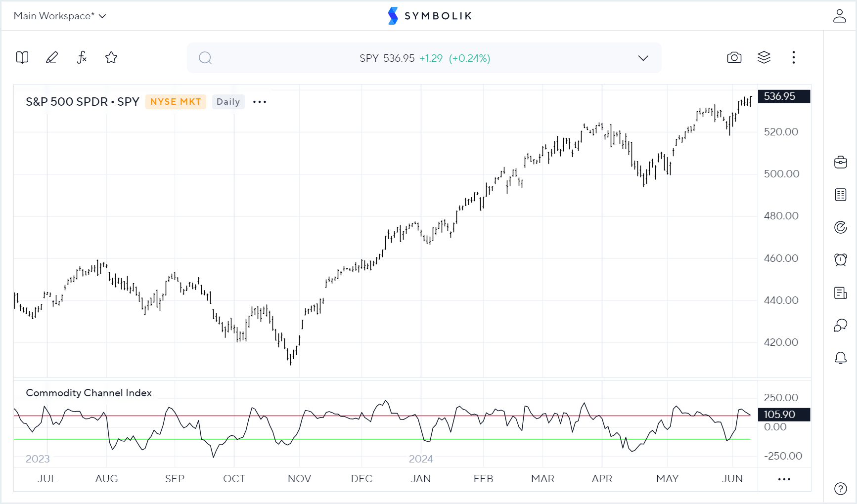Click the 420.00 price axis label
The width and height of the screenshot is (857, 504).
pyautogui.click(x=781, y=342)
